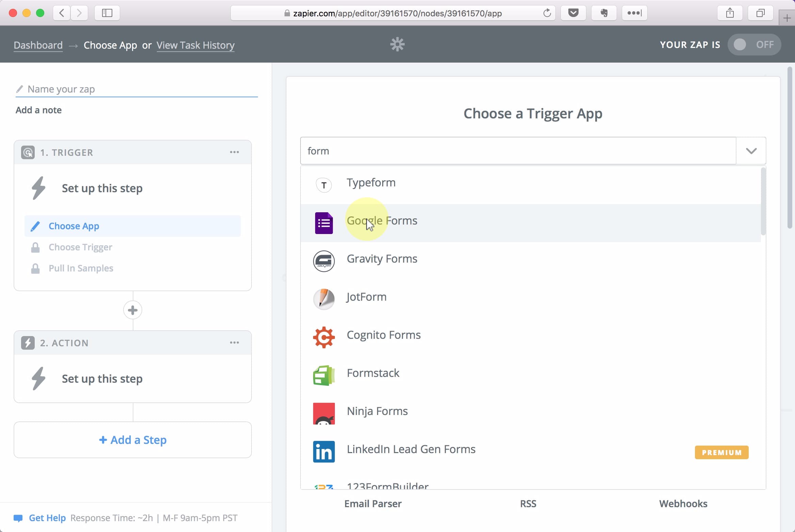Click the plus button between trigger and action
Screen dimensions: 795x532
click(133, 310)
